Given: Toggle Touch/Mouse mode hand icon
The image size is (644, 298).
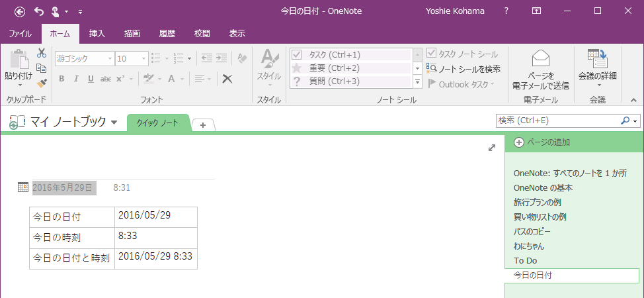Looking at the screenshot, I should (x=56, y=11).
